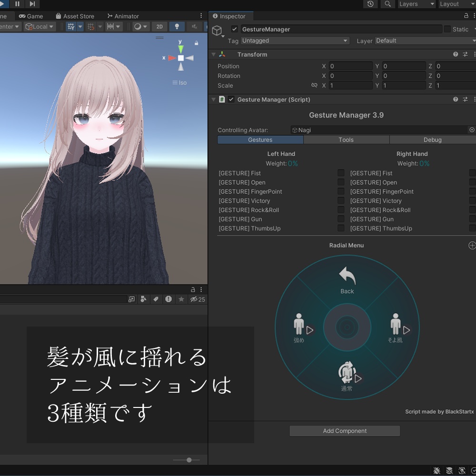Open the grid settings dropdown arrow
476x476 pixels.
80,27
